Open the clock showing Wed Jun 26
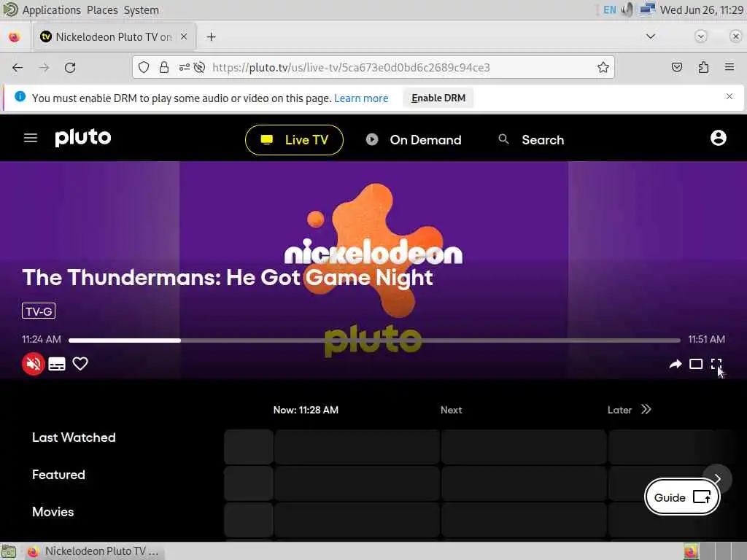The width and height of the screenshot is (747, 560). pyautogui.click(x=701, y=10)
